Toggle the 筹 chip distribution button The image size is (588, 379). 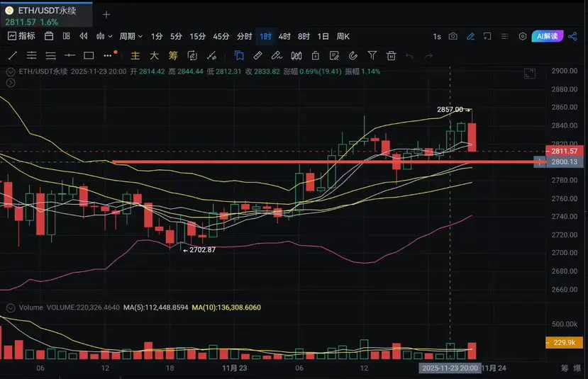(173, 56)
